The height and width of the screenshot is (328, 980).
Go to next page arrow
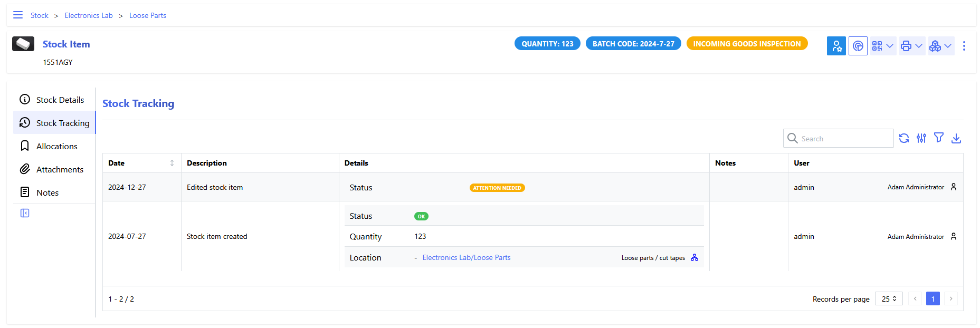click(951, 298)
